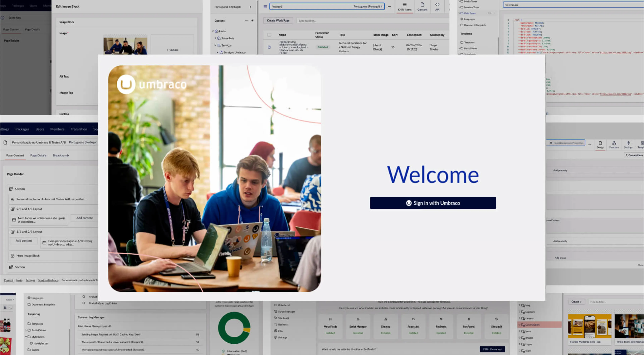Click the Redirects module card icon
Image resolution: width=644 pixels, height=355 pixels.
(441, 319)
